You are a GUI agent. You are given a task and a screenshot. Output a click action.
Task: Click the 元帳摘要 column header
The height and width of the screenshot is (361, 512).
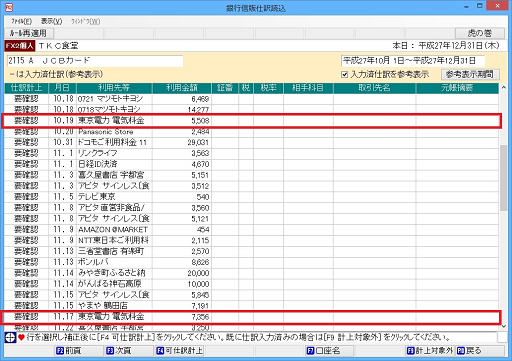[x=457, y=88]
